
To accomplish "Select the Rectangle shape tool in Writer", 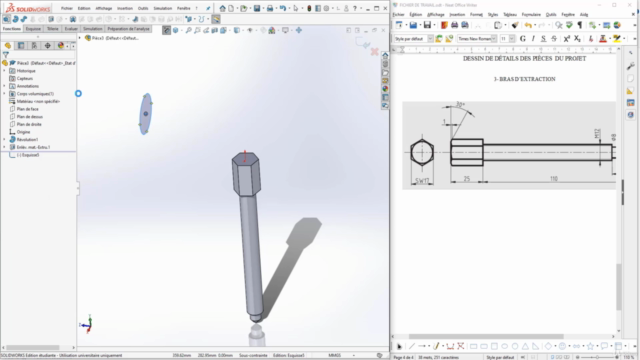I will (473, 346).
